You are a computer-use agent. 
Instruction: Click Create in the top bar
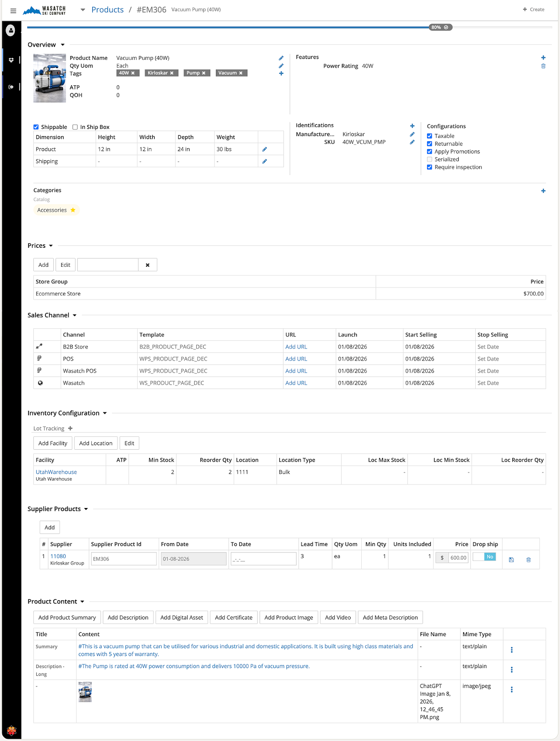(x=534, y=9)
